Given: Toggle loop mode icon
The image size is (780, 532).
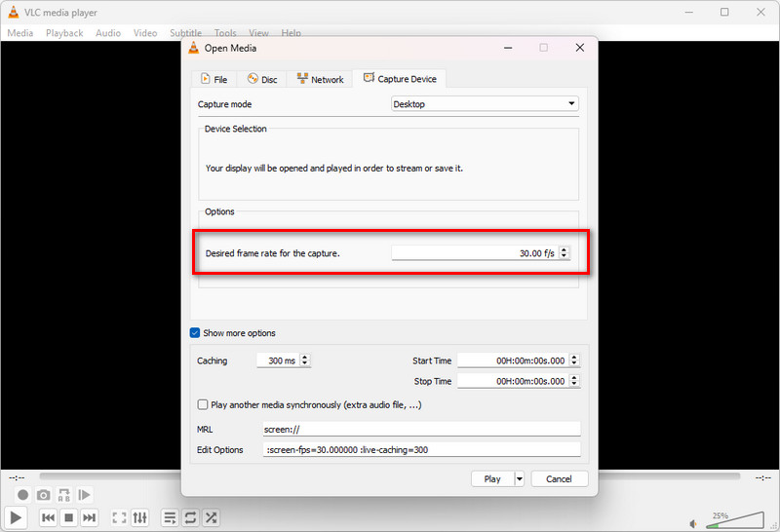Looking at the screenshot, I should click(x=190, y=517).
